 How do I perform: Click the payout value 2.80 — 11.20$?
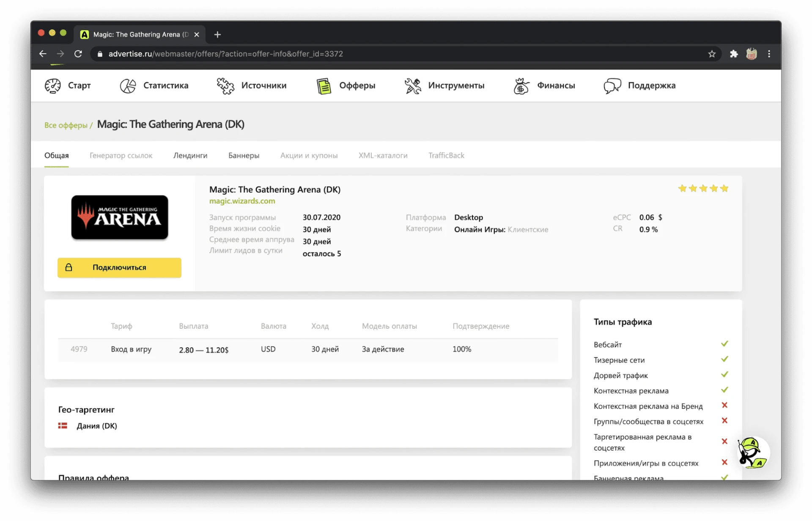(x=204, y=350)
